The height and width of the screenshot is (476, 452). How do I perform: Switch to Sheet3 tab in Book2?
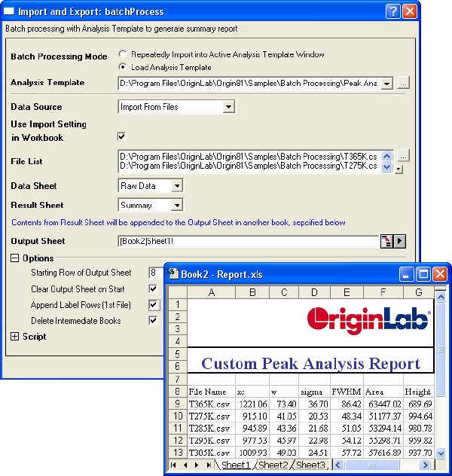click(310, 465)
